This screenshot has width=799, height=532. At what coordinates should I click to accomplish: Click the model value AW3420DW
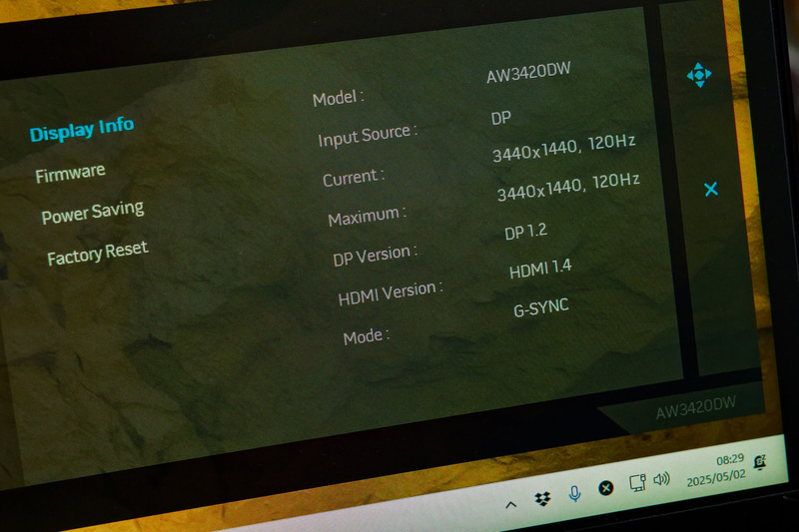pos(528,72)
